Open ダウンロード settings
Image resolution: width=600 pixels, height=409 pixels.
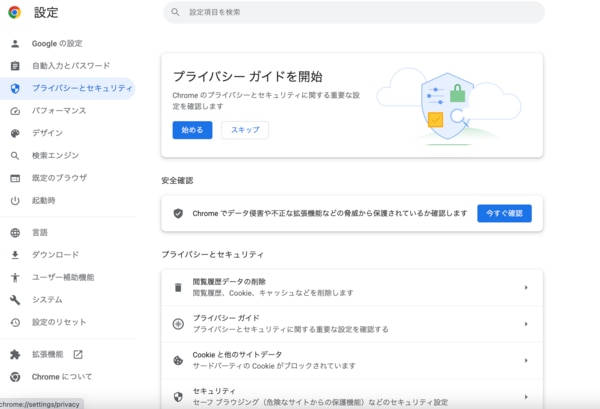click(x=55, y=255)
